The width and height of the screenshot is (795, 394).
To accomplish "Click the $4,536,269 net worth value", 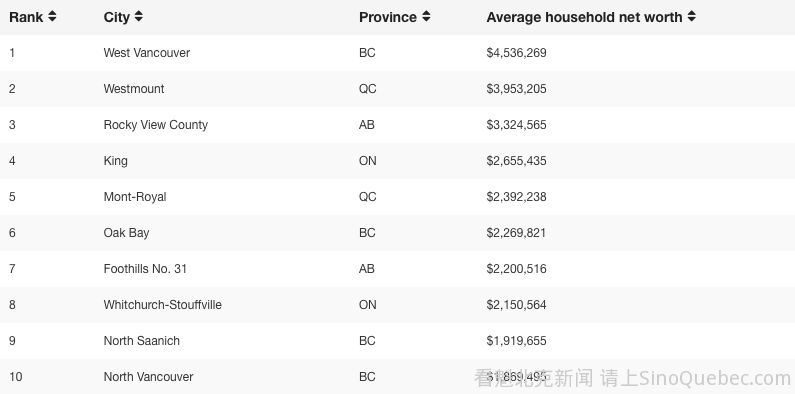I will click(516, 53).
